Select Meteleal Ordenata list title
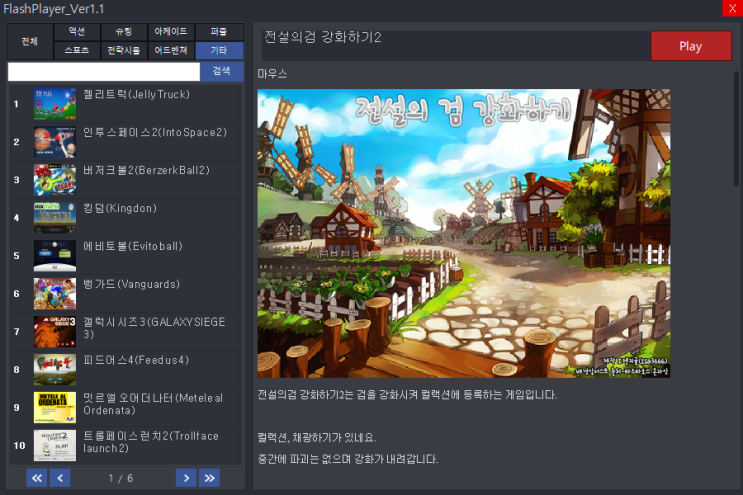743x495 pixels. coord(153,404)
